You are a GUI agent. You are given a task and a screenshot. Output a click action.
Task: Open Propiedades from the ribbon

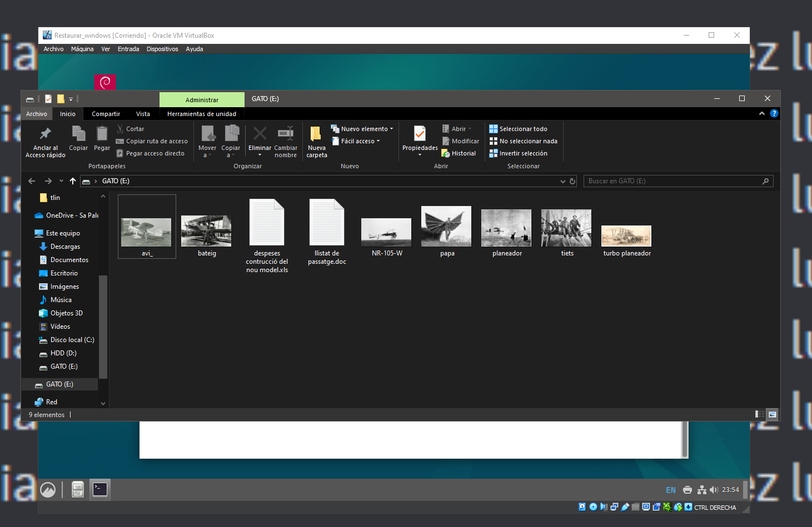419,137
